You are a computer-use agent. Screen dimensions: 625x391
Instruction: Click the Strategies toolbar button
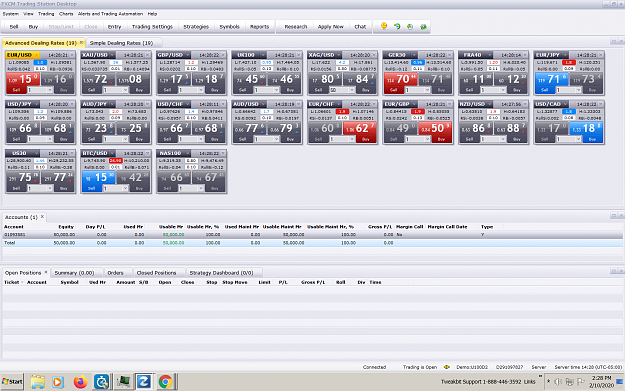[196, 27]
